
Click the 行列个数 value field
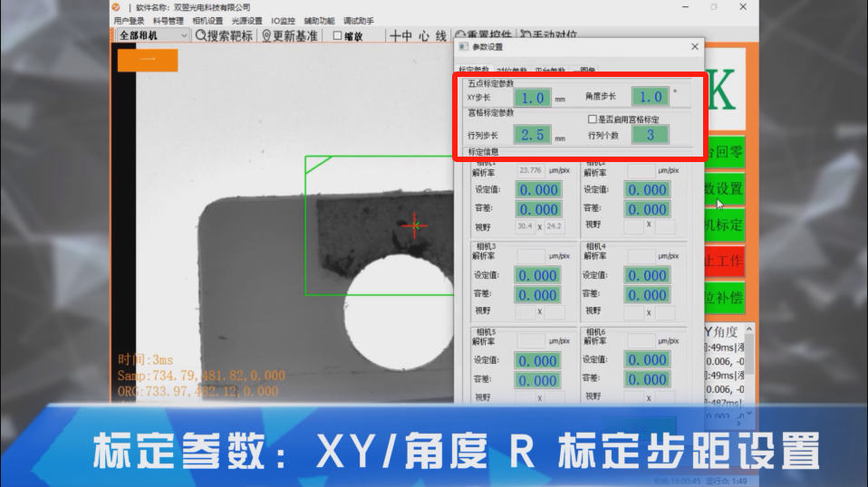(650, 135)
